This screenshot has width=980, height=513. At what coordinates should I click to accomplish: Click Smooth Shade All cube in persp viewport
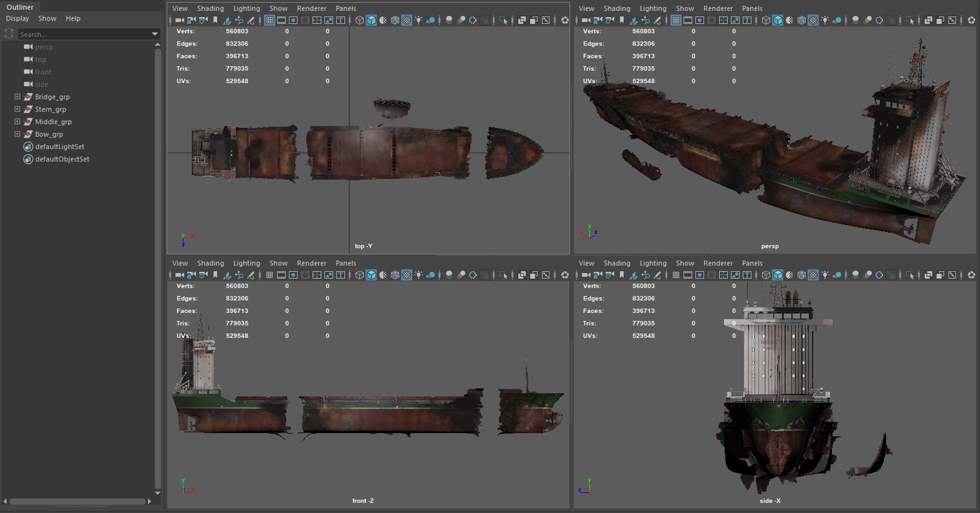click(x=777, y=20)
